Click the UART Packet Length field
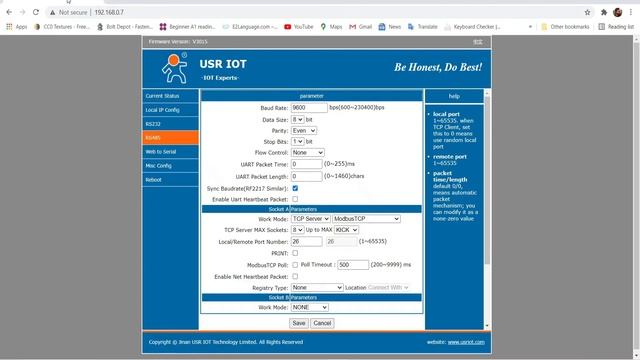 (307, 176)
